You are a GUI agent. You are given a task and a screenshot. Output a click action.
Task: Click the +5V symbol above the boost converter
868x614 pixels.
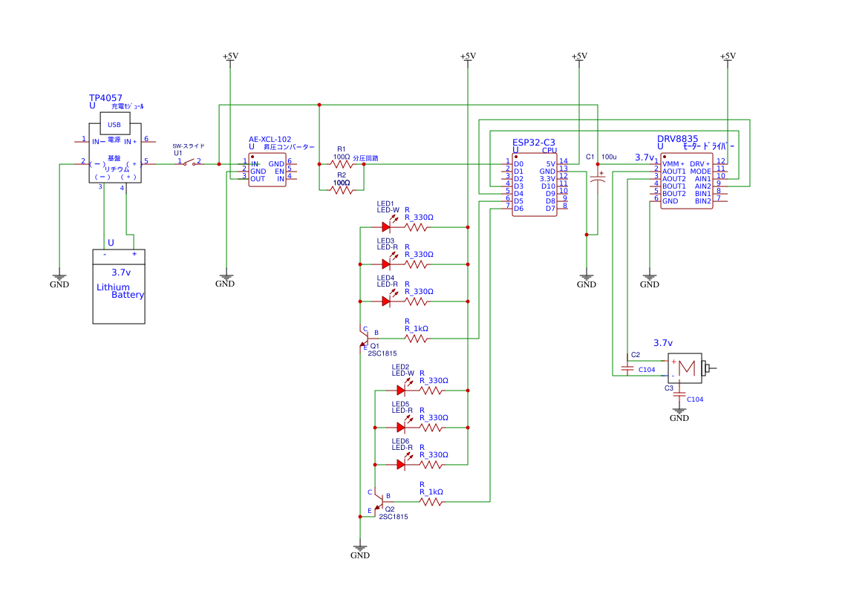pyautogui.click(x=230, y=58)
